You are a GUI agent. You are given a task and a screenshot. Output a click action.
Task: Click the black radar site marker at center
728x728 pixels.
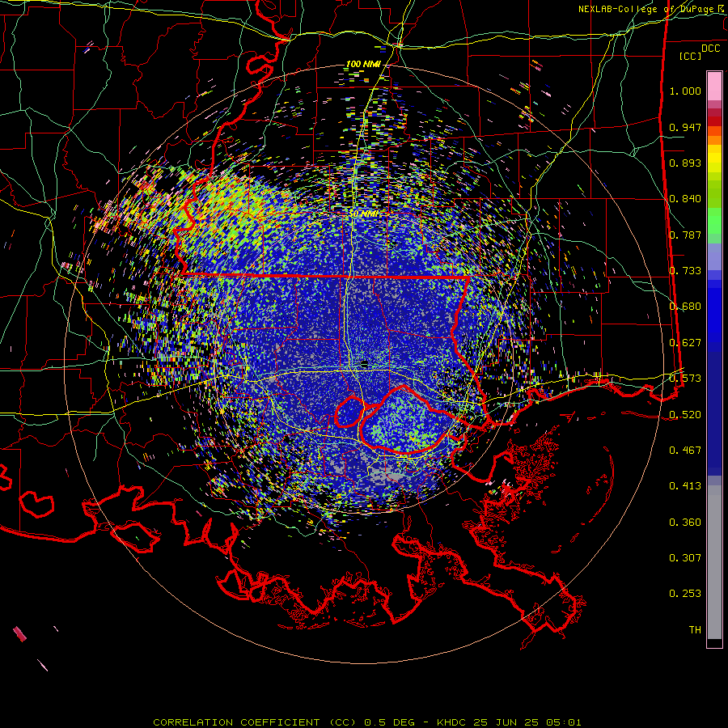365,363
